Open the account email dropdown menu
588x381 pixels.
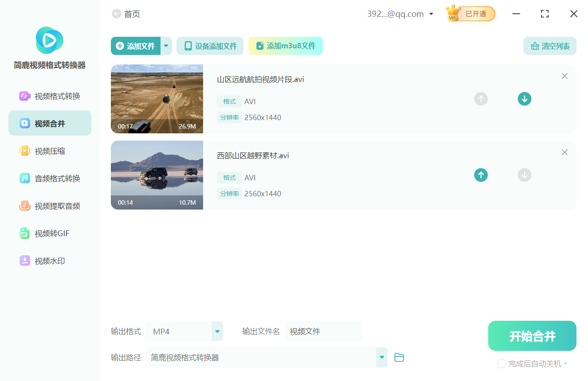coord(431,14)
